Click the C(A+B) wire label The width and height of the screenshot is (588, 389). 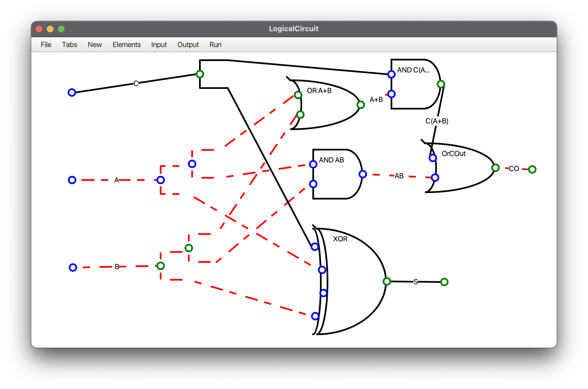pyautogui.click(x=437, y=121)
